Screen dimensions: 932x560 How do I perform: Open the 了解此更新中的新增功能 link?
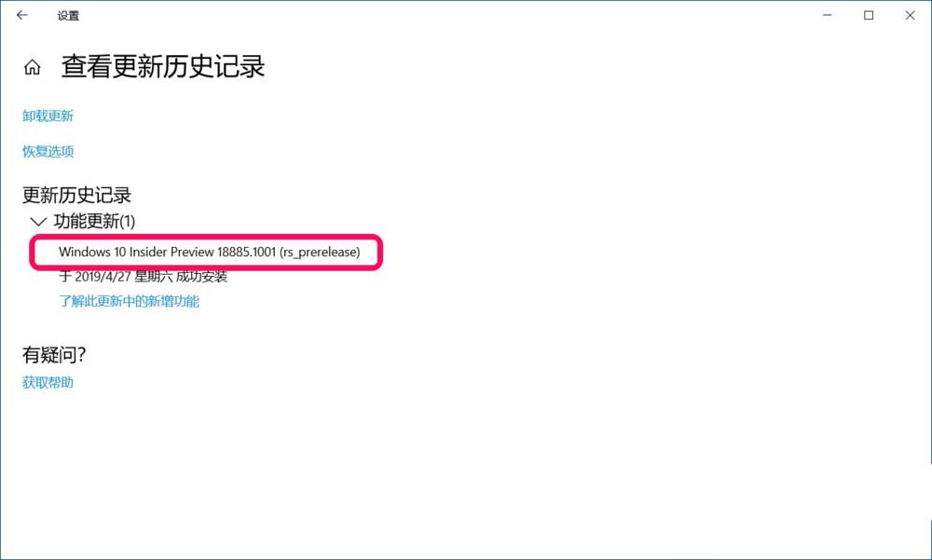(x=129, y=301)
